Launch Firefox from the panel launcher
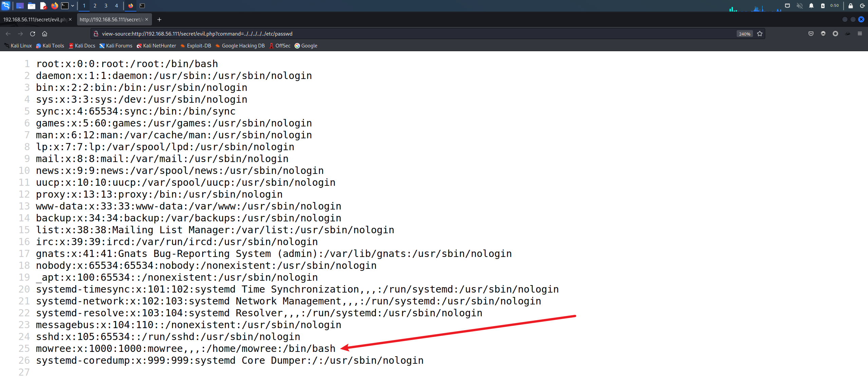Viewport: 868px width, 379px height. (x=54, y=5)
